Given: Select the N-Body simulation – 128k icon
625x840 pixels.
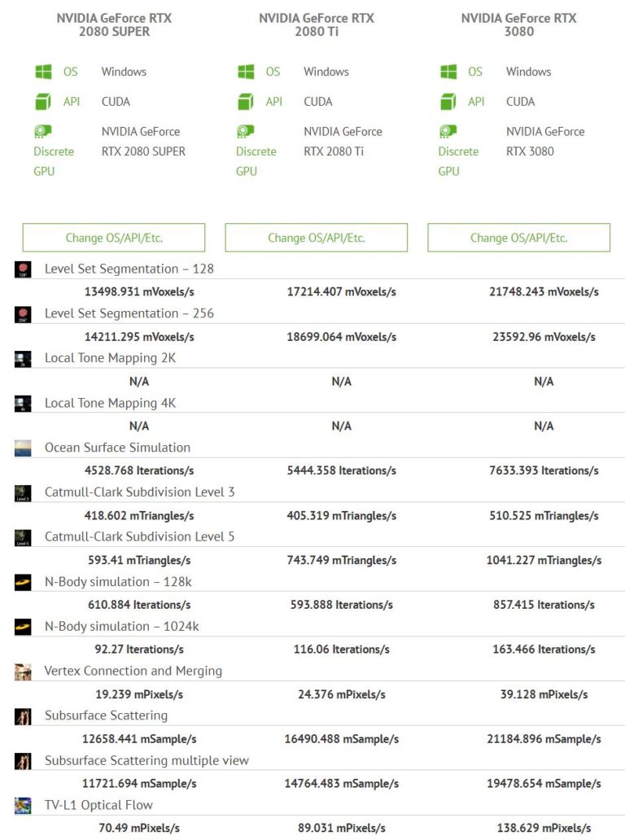Looking at the screenshot, I should (22, 582).
